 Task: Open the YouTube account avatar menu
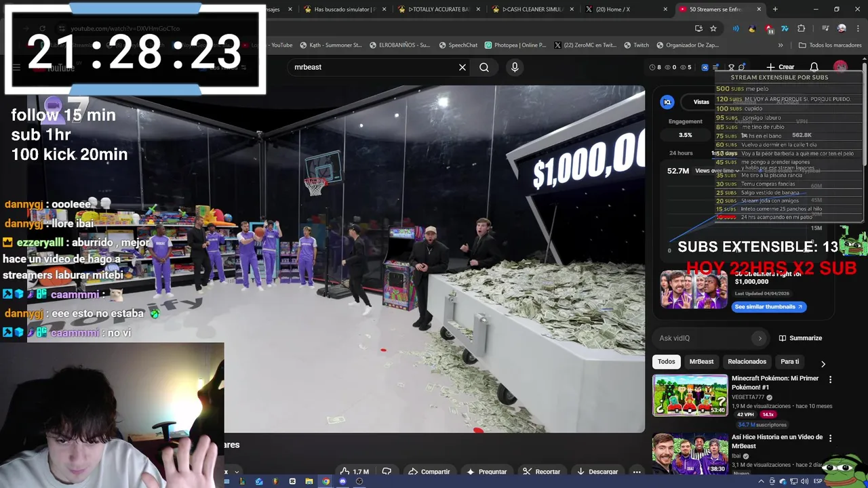point(840,67)
